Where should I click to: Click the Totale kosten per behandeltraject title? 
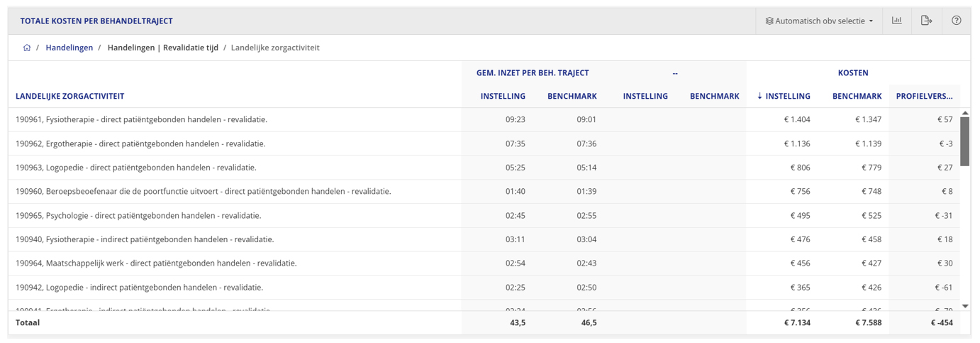[96, 21]
